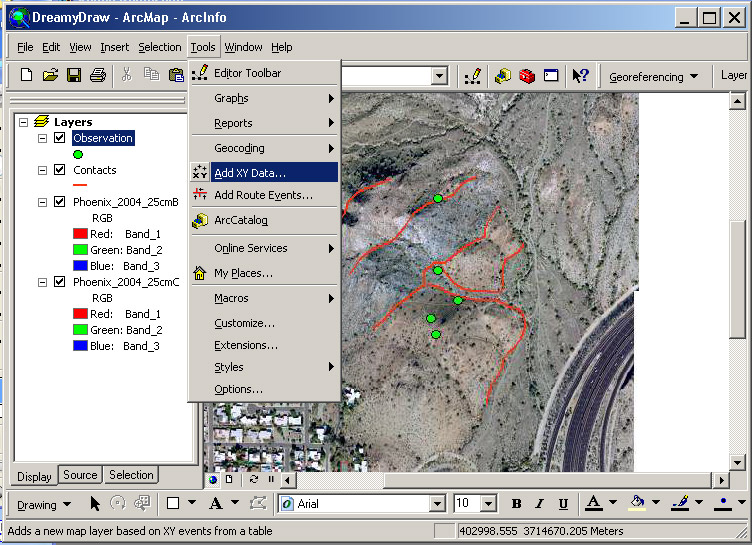Viewport: 752px width, 545px height.
Task: Switch to the Source tab
Action: 80,475
